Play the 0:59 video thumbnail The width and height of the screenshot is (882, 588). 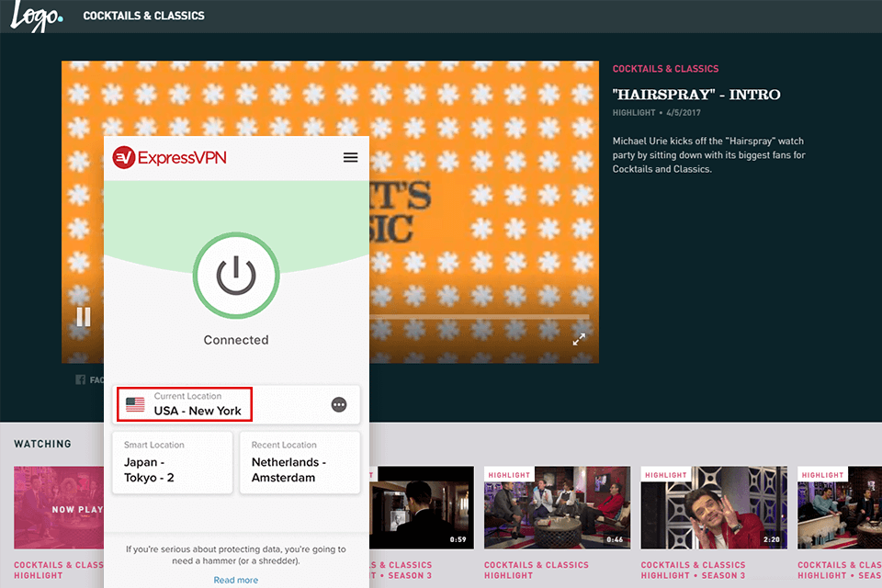point(422,507)
